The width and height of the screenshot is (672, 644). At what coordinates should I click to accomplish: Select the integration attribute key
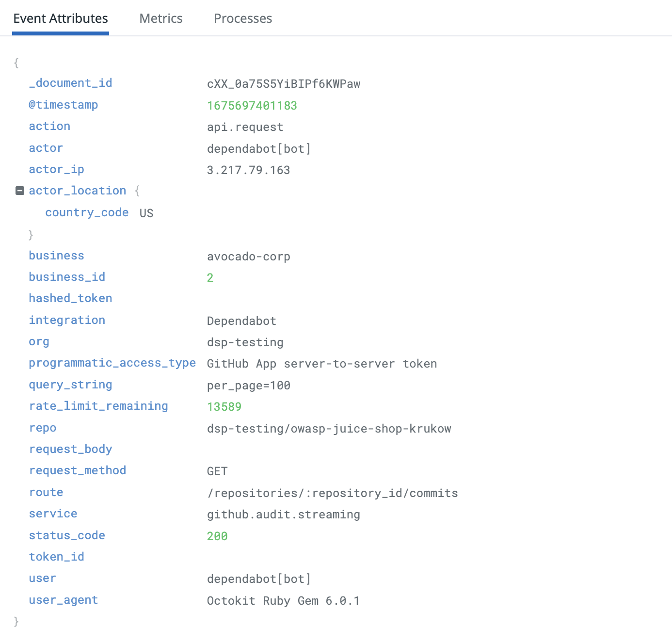click(67, 320)
